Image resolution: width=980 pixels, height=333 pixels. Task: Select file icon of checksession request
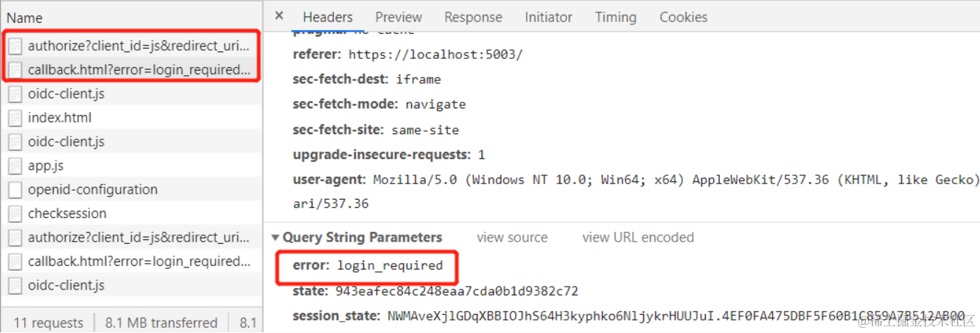click(x=15, y=214)
